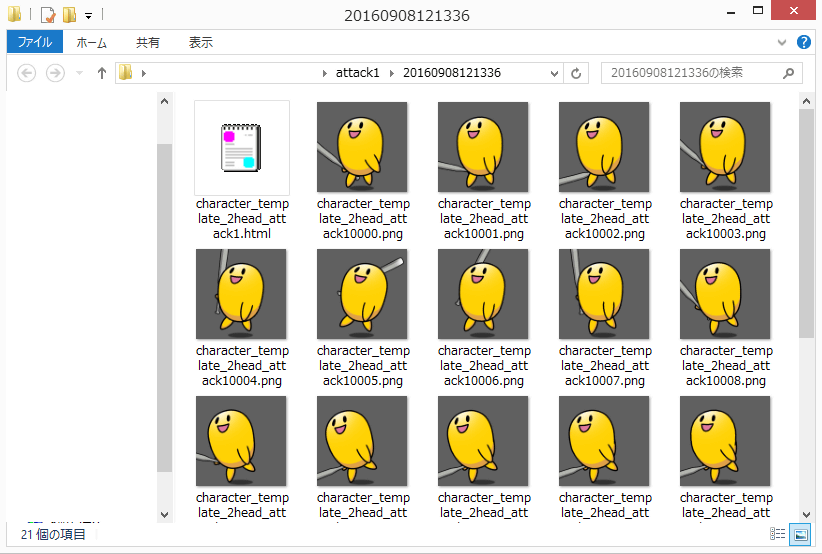Select thumbnail attack10005.png
Image resolution: width=822 pixels, height=554 pixels.
point(362,294)
